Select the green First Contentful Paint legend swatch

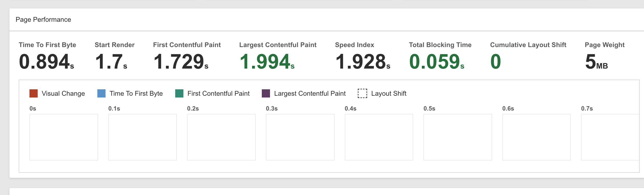click(x=179, y=93)
